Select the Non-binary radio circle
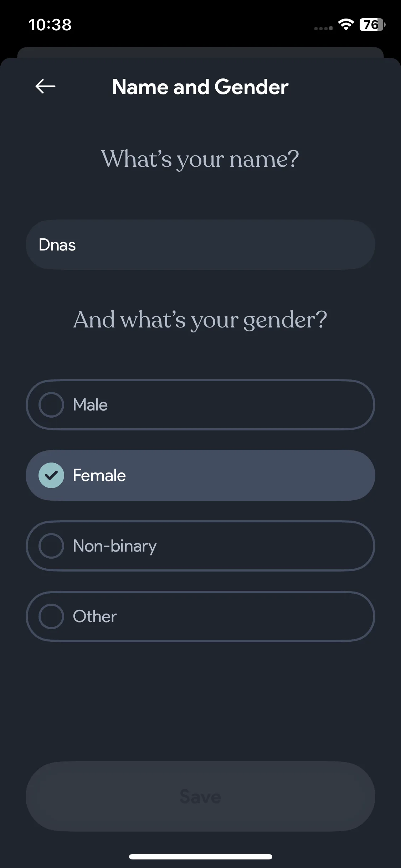 click(51, 546)
